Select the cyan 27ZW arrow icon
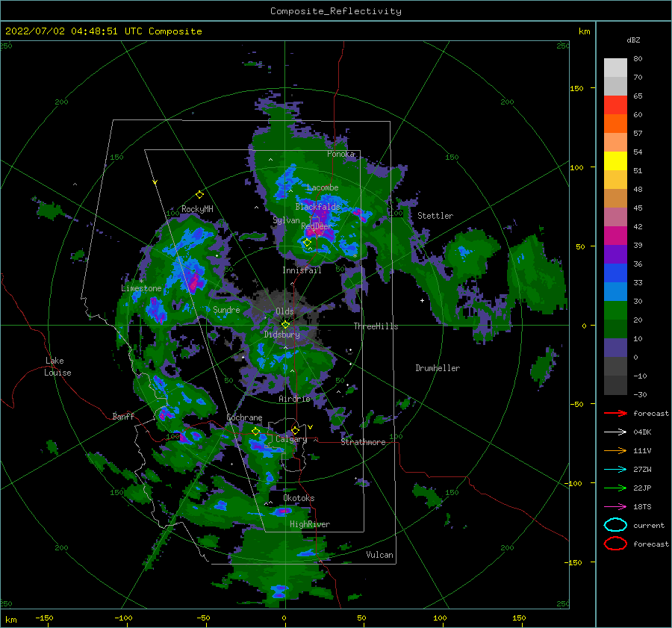Viewport: 672px width, 628px height. tap(615, 470)
